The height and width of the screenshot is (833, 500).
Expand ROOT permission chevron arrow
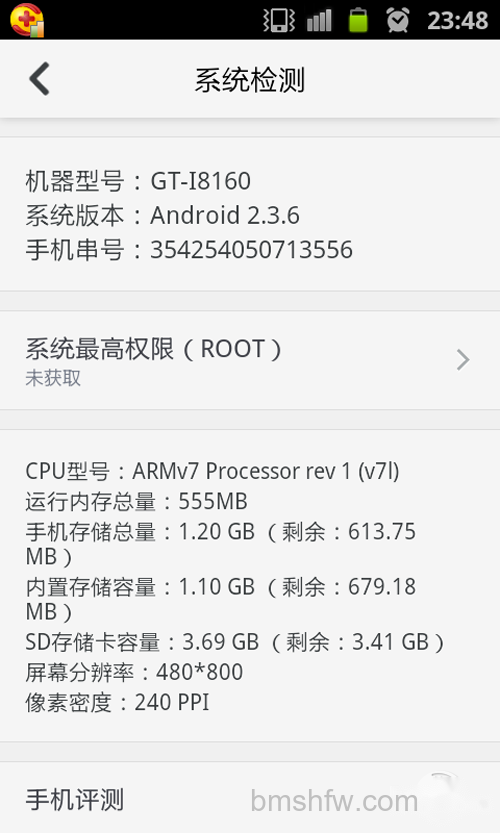pyautogui.click(x=463, y=360)
